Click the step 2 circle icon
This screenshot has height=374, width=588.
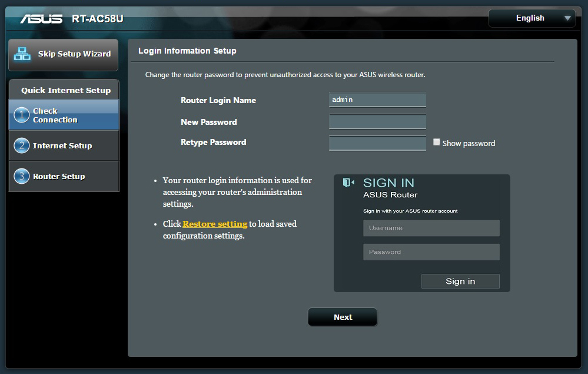22,145
